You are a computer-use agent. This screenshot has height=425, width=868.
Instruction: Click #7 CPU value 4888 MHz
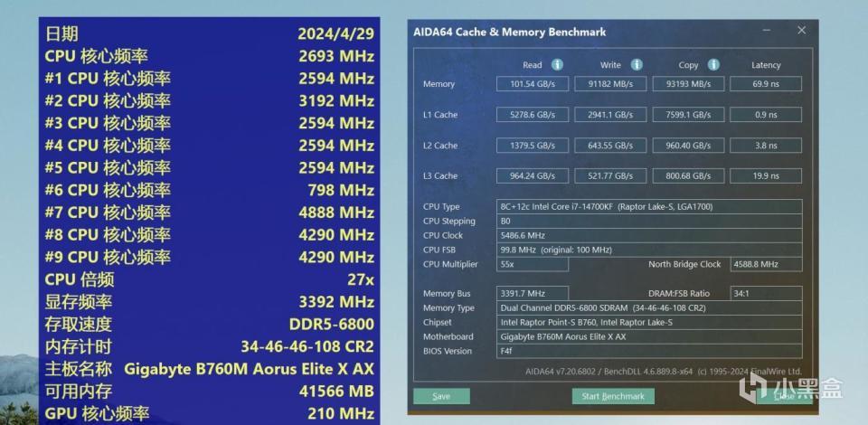tap(336, 212)
